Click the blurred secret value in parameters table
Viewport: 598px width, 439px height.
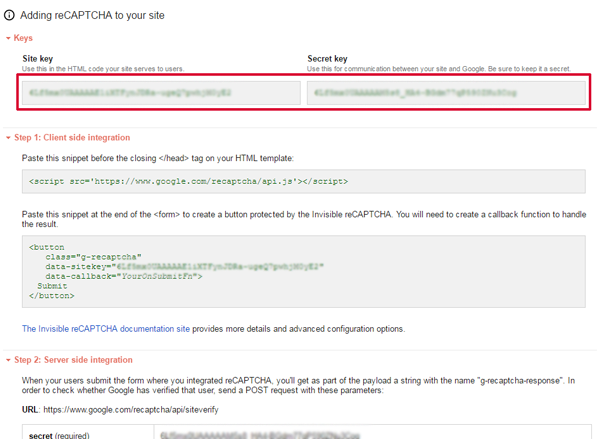coord(260,436)
